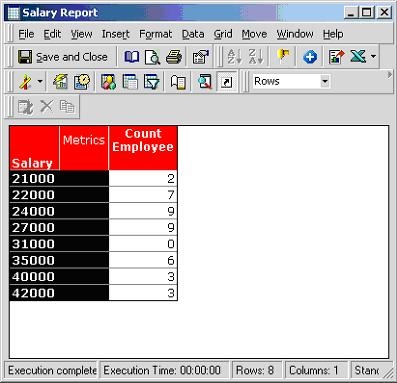Expand the Excel export dropdown arrow
Viewport: 397px width, 383px height.
point(373,57)
